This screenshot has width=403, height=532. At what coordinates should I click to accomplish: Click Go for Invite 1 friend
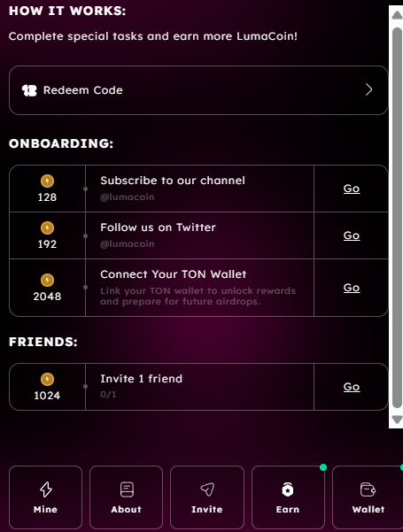[x=352, y=387]
